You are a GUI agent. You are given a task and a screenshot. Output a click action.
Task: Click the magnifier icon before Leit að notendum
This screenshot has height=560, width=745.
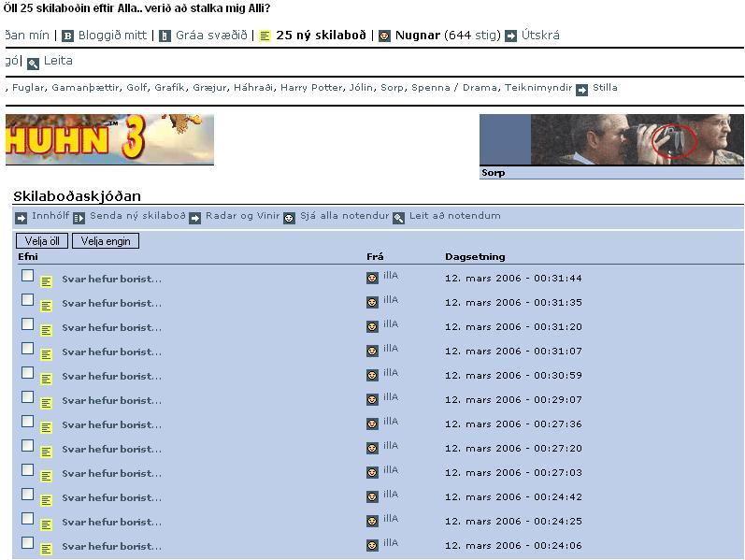coord(398,218)
